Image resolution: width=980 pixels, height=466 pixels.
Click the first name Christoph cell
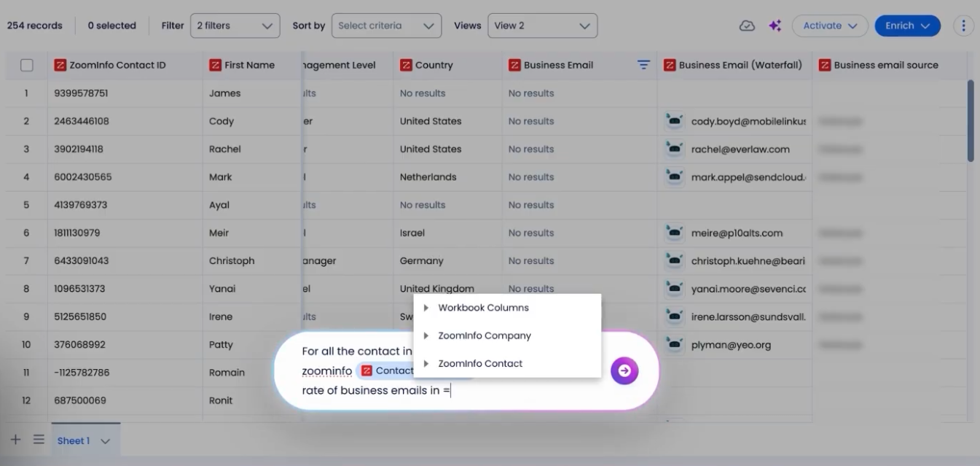252,260
